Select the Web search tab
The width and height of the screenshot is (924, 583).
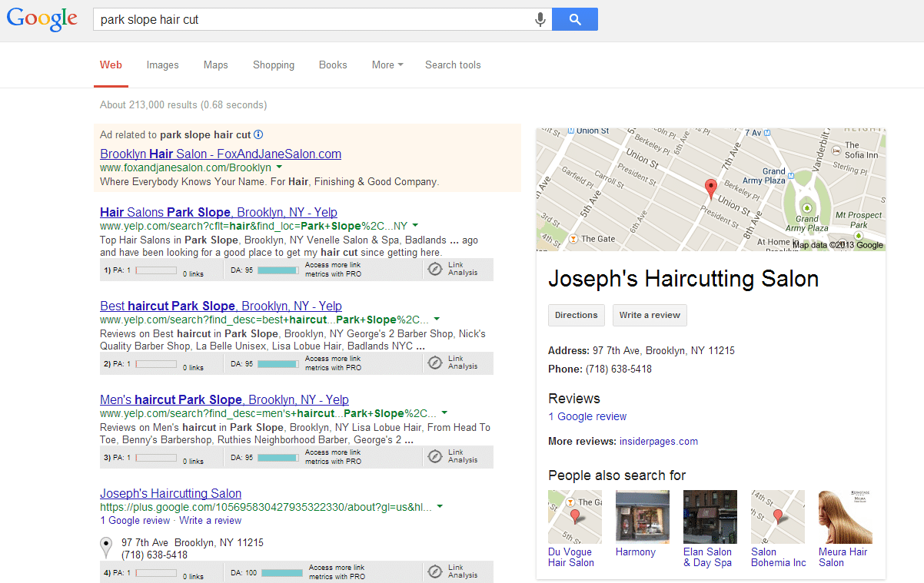pyautogui.click(x=111, y=65)
